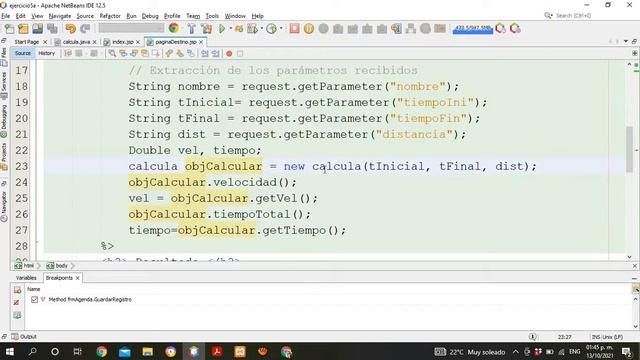The width and height of the screenshot is (640, 360).
Task: Click the Debug Project icon
Action: (239, 29)
